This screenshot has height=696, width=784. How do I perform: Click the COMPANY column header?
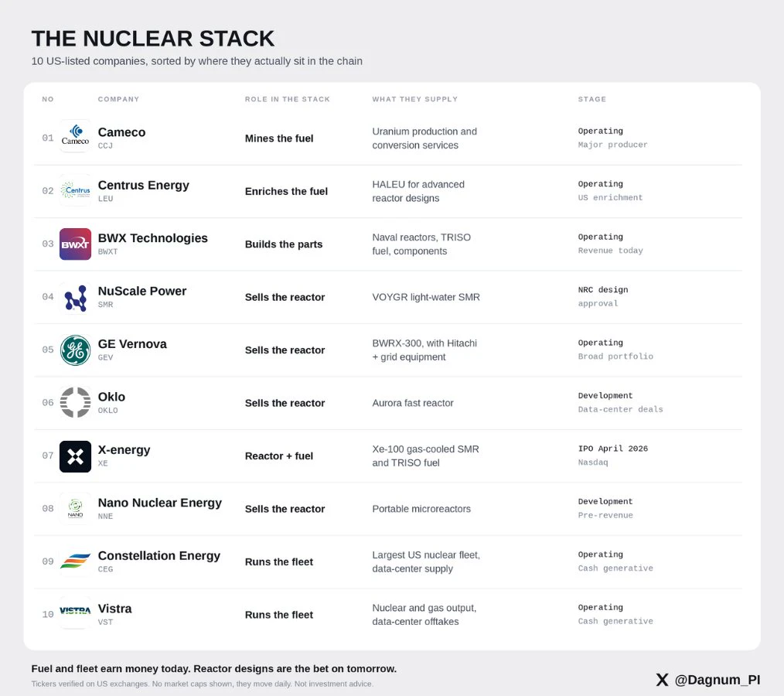pyautogui.click(x=118, y=100)
